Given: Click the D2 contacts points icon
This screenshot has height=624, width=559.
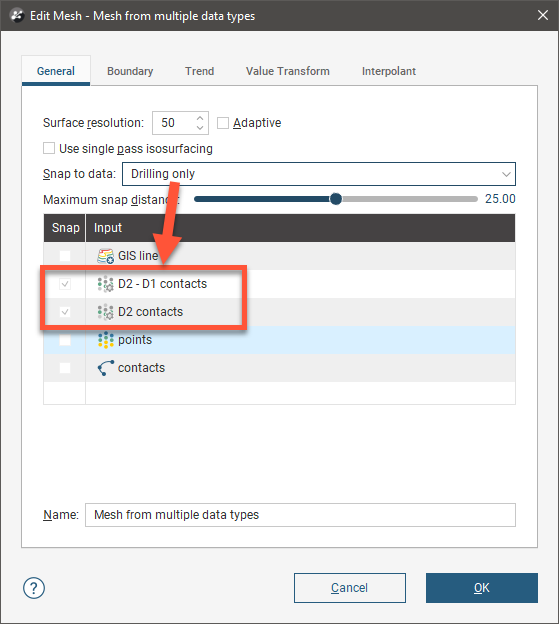Looking at the screenshot, I should tap(105, 312).
